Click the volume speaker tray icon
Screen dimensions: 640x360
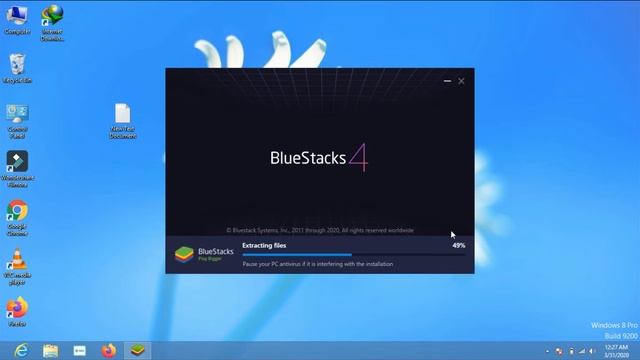pyautogui.click(x=592, y=351)
